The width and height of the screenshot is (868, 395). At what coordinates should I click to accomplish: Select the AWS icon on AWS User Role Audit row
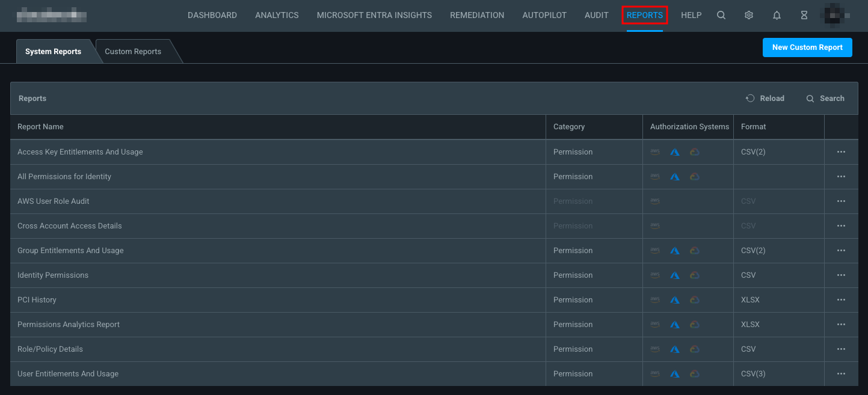click(655, 201)
